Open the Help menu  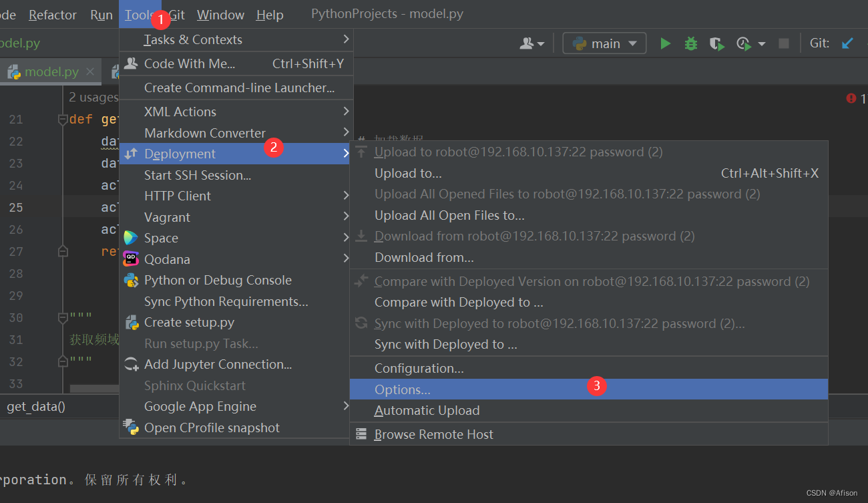(x=270, y=15)
